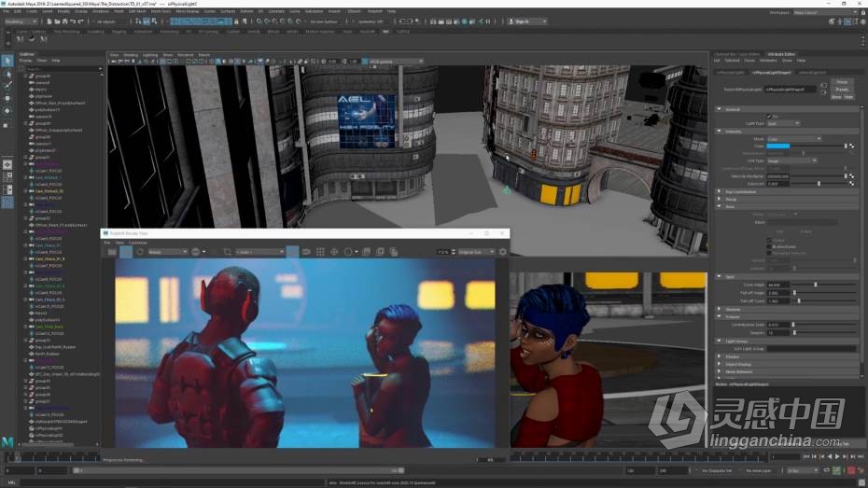Open the Unit Type dropdown
This screenshot has height=488, width=868.
point(791,161)
